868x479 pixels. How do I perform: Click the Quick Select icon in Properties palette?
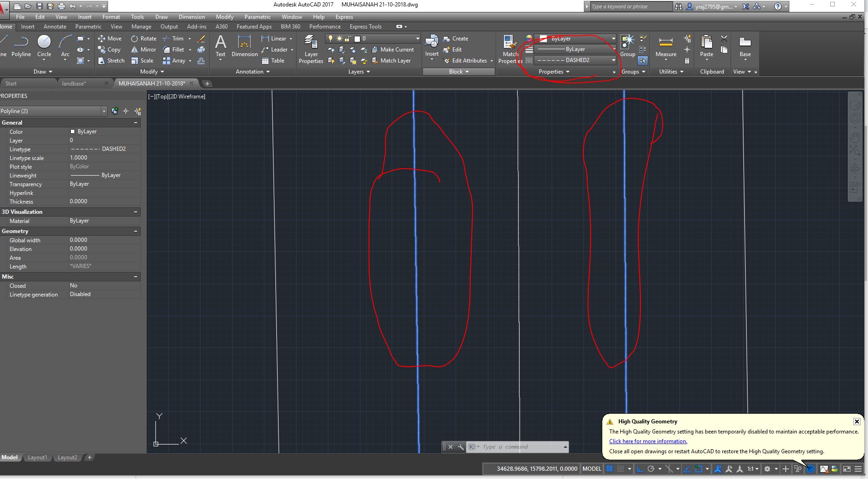pos(137,111)
